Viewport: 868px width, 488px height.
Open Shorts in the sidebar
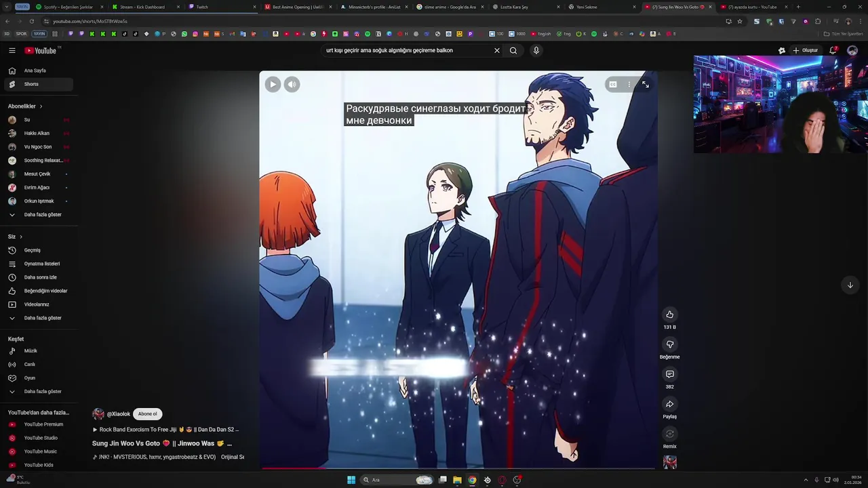[x=37, y=84]
